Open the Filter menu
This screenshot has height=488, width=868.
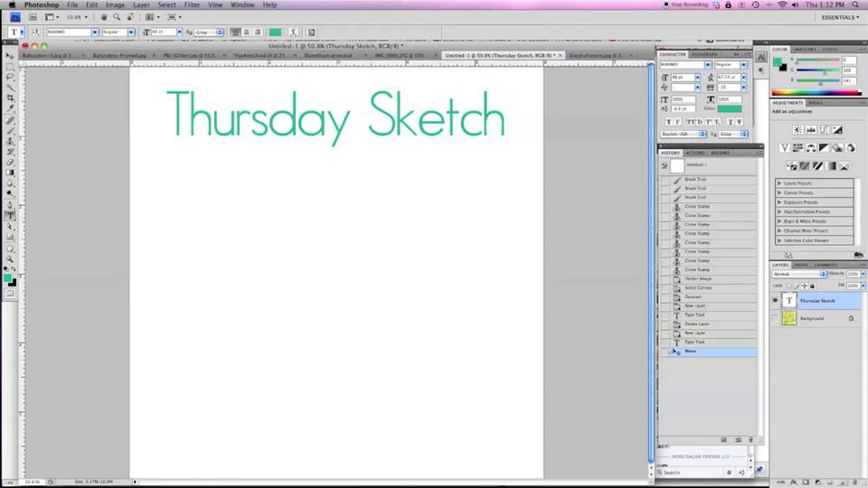coord(192,5)
